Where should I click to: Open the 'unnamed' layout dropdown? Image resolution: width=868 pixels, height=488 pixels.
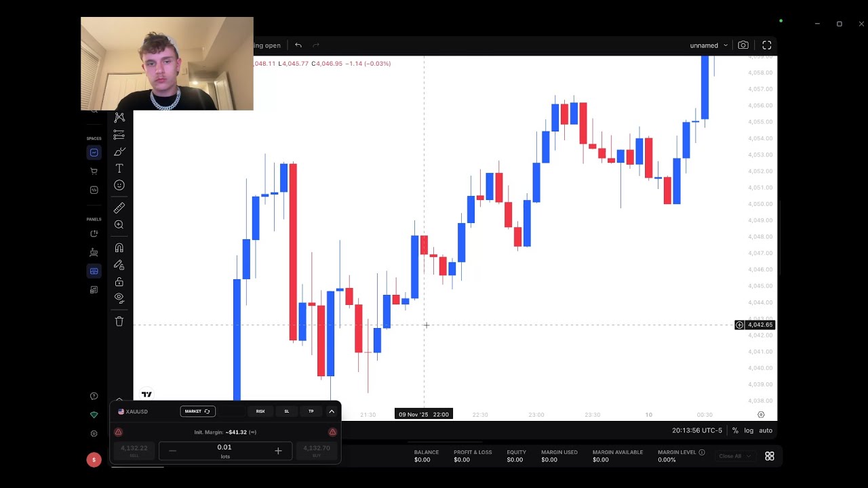coord(709,45)
